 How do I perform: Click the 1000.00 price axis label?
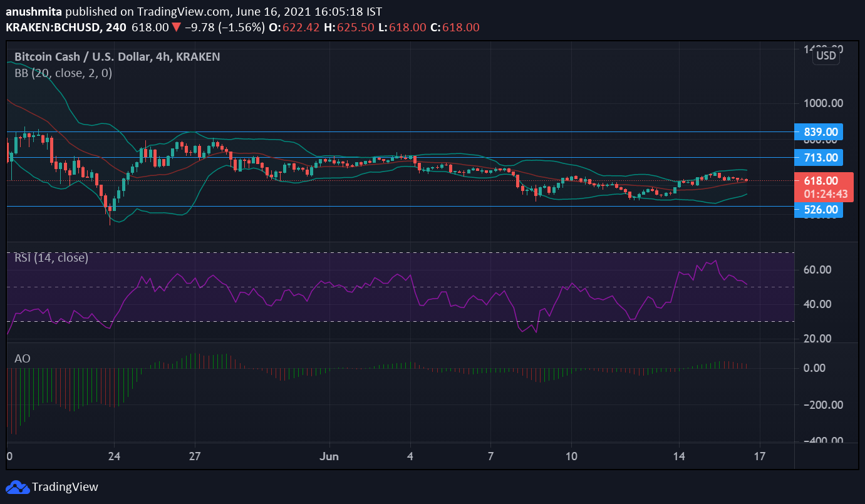pos(823,103)
